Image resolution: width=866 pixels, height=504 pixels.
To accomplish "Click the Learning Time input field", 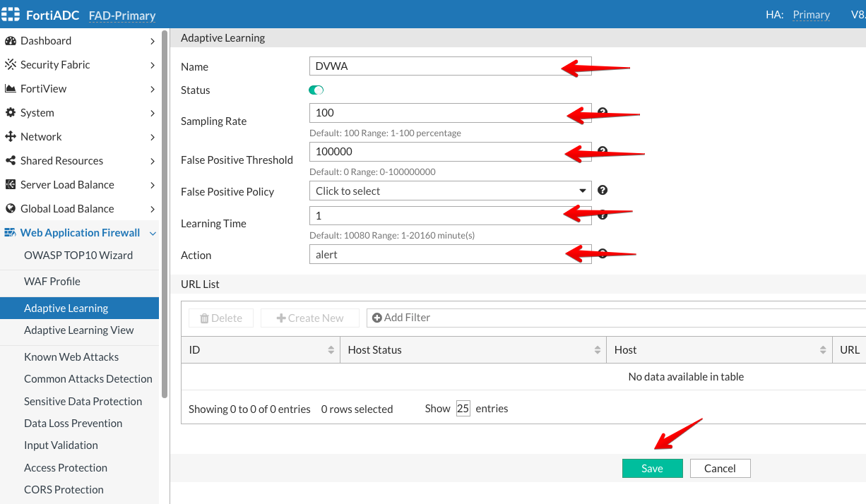I will tap(438, 215).
